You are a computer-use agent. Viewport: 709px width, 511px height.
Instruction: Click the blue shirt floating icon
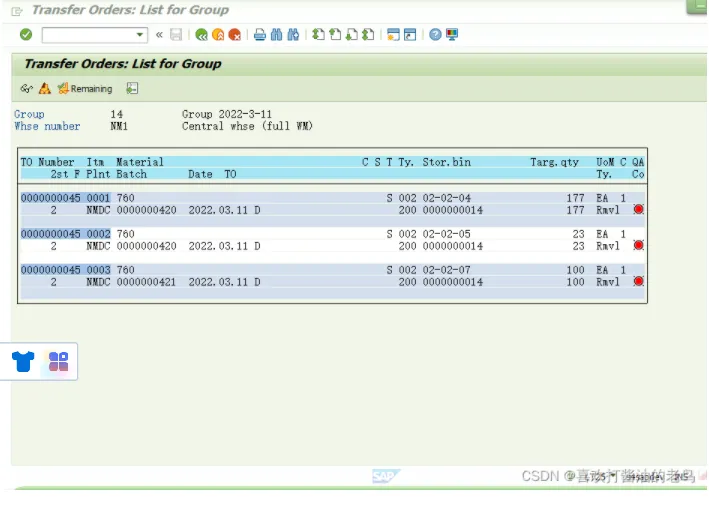[x=23, y=362]
